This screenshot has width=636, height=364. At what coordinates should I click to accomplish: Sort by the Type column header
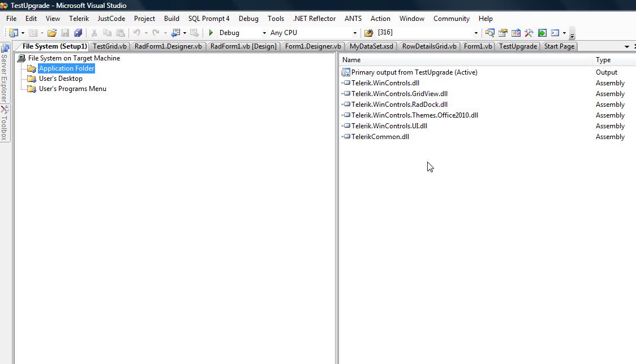614,60
